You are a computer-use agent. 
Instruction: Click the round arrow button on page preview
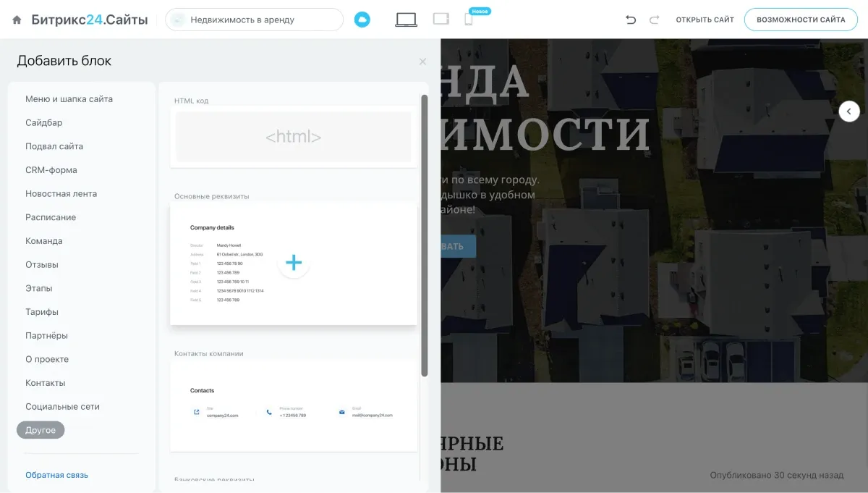click(x=849, y=111)
